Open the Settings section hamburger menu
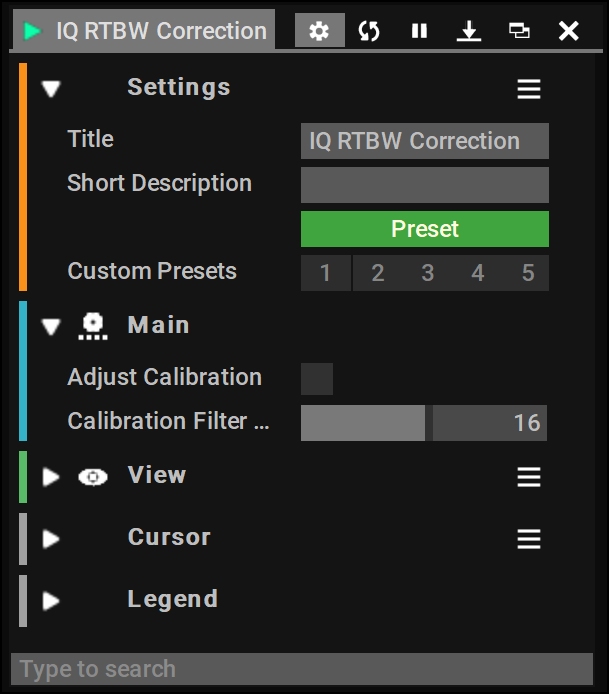 coord(529,89)
